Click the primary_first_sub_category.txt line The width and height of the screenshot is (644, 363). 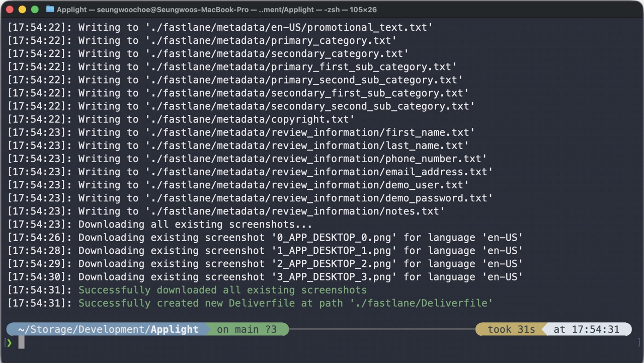point(232,67)
